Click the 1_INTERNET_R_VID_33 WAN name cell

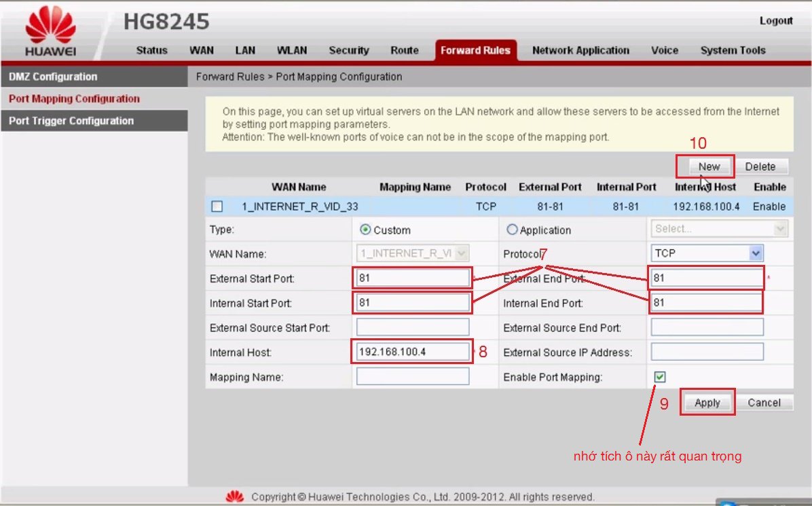[300, 206]
